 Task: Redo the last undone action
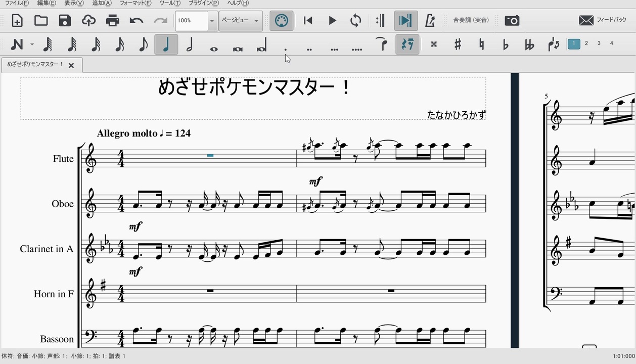point(160,21)
